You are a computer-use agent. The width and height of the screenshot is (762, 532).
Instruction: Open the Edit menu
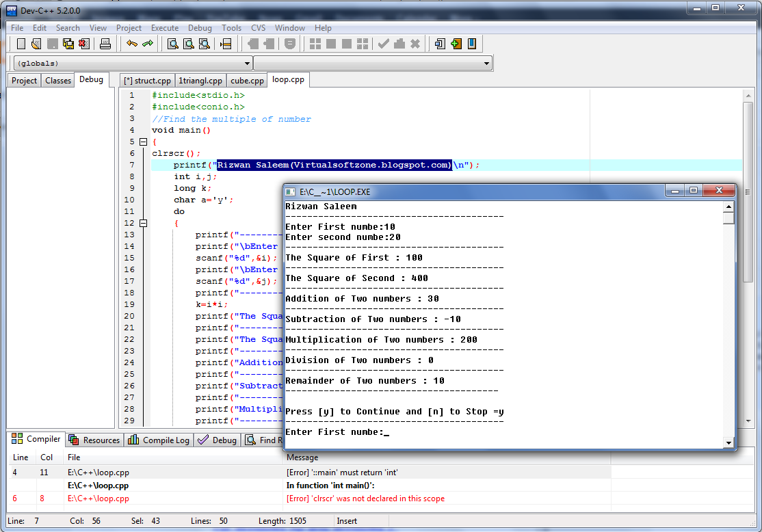40,27
